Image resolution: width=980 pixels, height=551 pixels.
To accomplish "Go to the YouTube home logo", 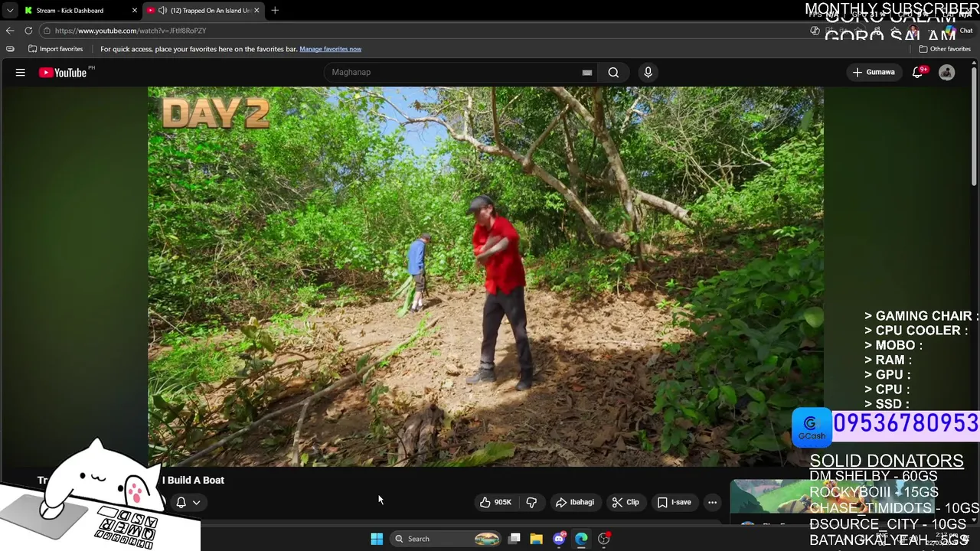I will click(x=63, y=73).
